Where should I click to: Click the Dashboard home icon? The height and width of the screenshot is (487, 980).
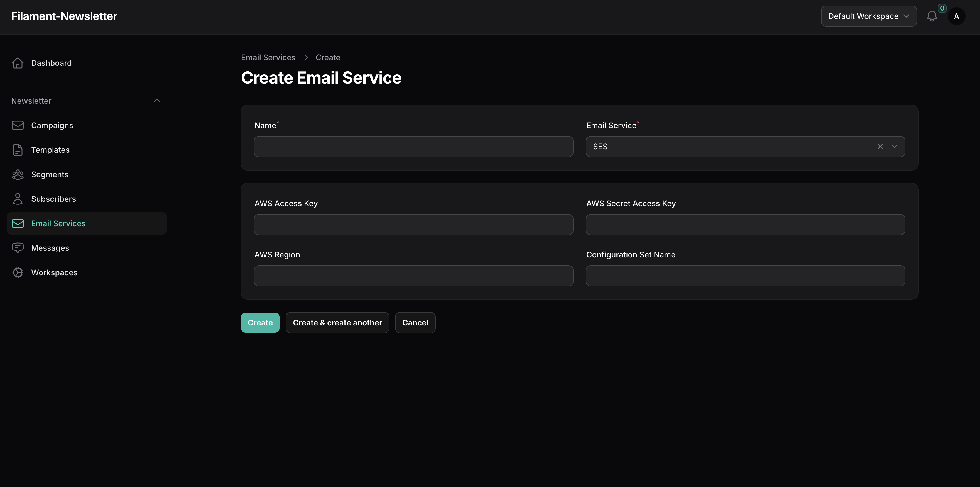(x=18, y=63)
